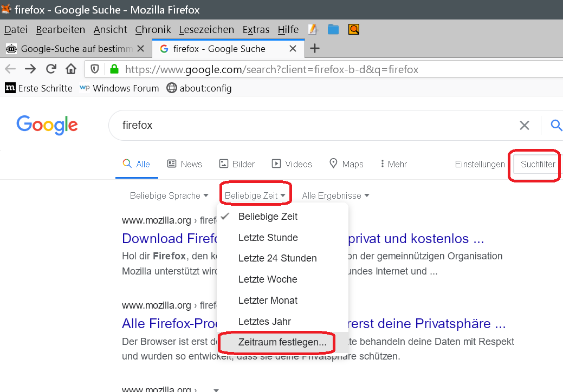Go to the Firefox home page icon
The width and height of the screenshot is (563, 392).
[71, 69]
